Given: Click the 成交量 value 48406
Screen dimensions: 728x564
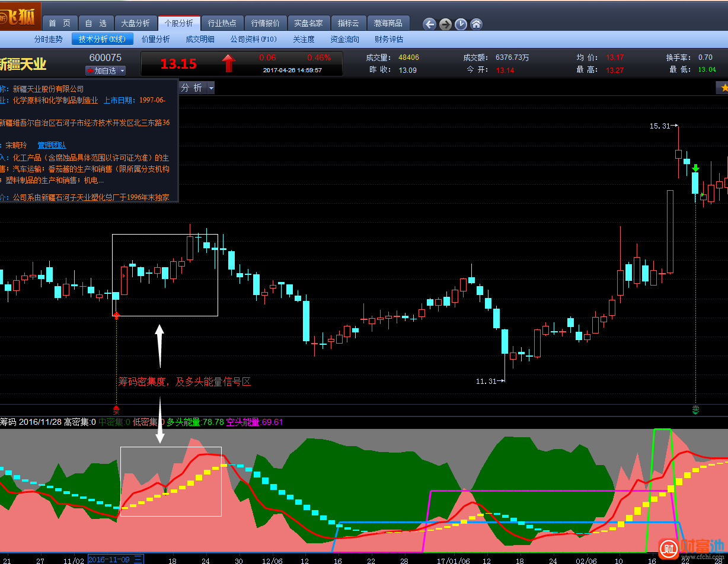Looking at the screenshot, I should coord(408,57).
